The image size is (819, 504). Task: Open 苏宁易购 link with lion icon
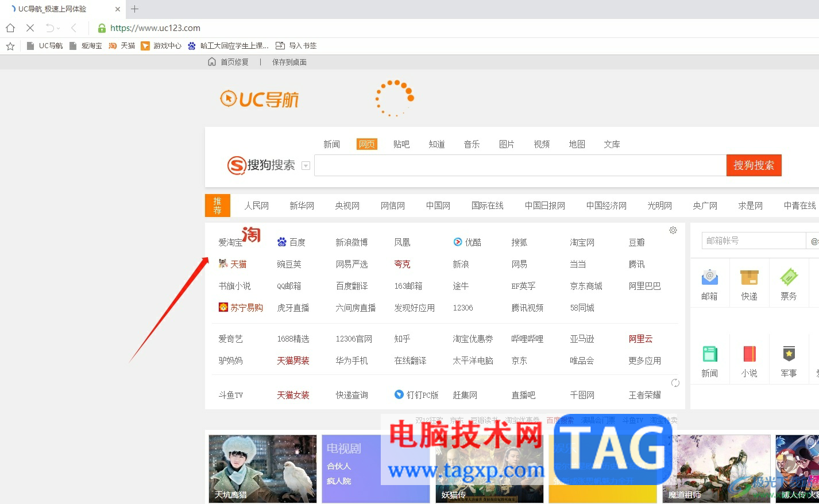(x=241, y=308)
